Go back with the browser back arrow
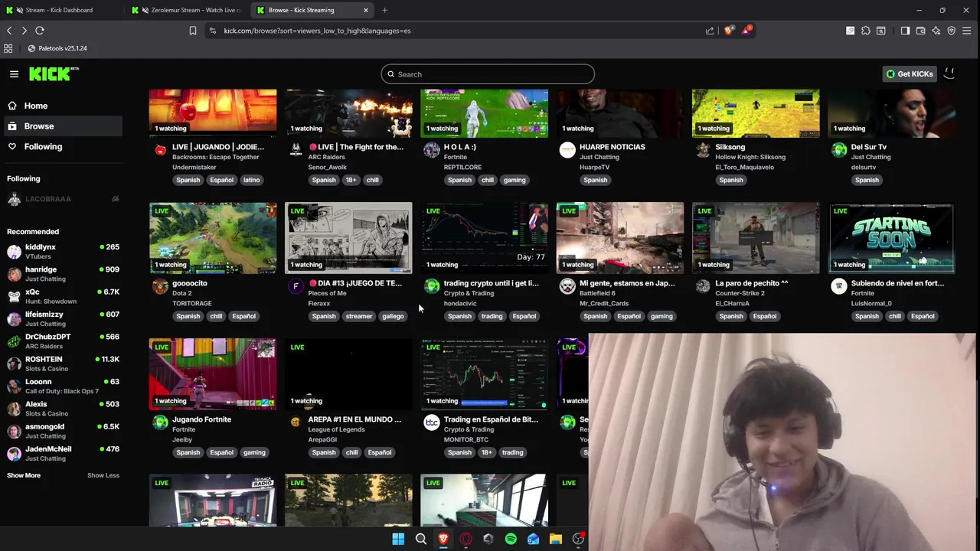This screenshot has width=980, height=551. [x=9, y=31]
